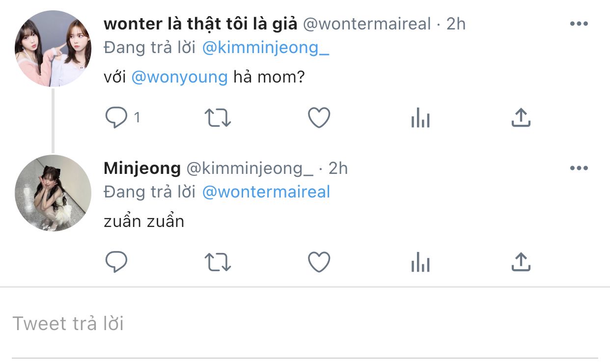Like Minjeong's "zuẩn zuẩn" tweet
The image size is (610, 364).
[319, 262]
